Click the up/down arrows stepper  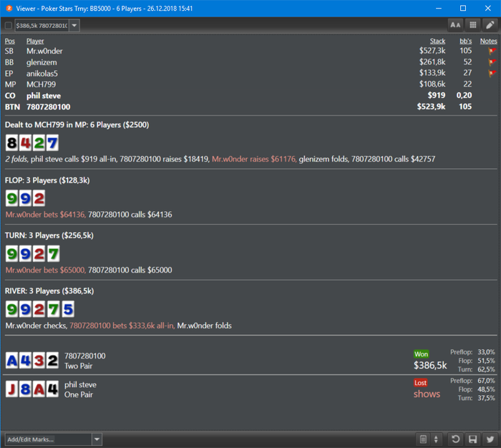[436, 439]
